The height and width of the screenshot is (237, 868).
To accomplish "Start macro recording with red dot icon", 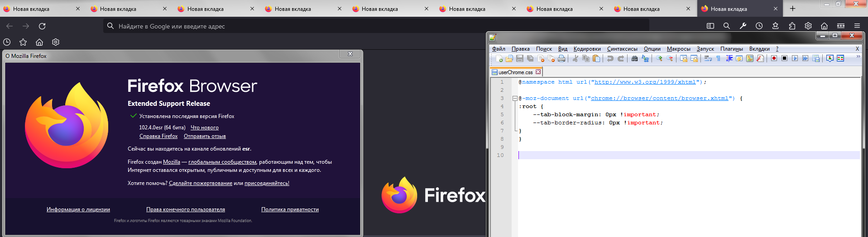I will click(774, 58).
